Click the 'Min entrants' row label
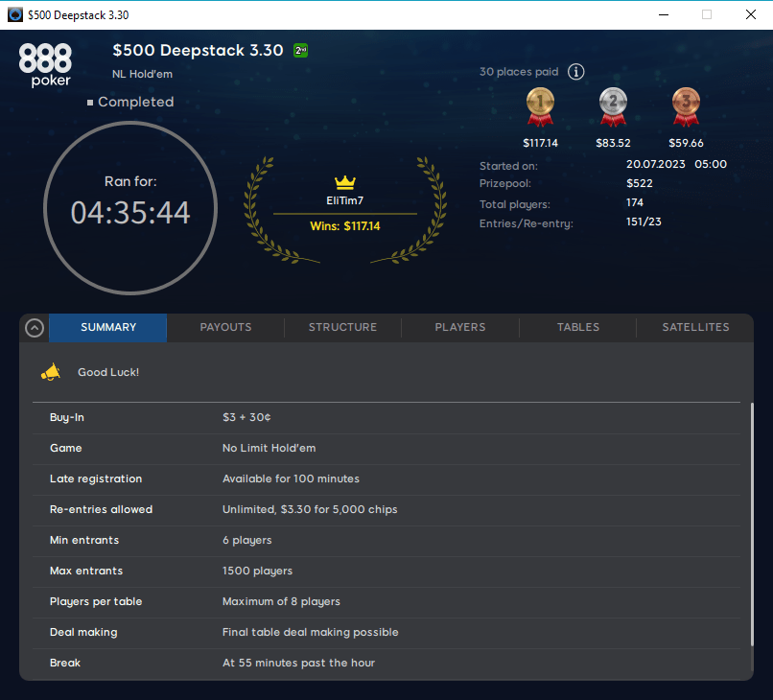 click(84, 540)
